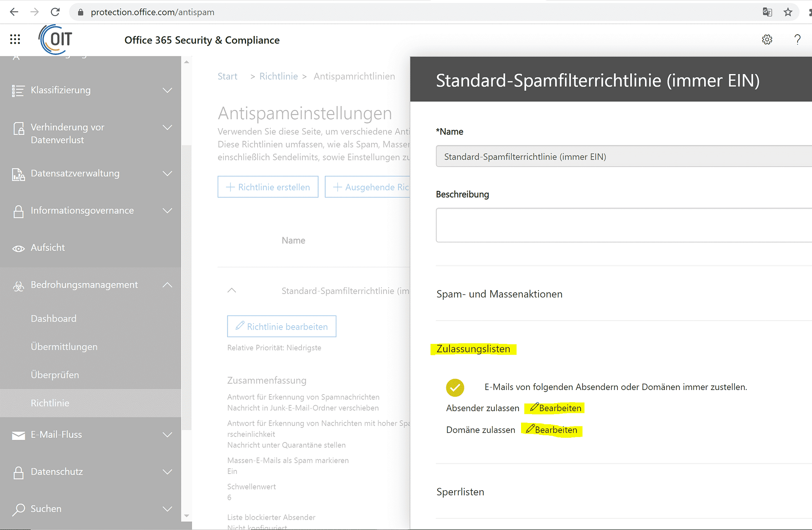
Task: Click the Beschreibung text area
Action: tap(624, 225)
